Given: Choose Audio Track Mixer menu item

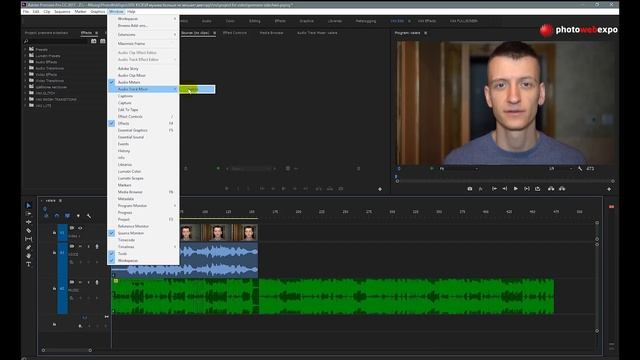Looking at the screenshot, I should [x=143, y=89].
